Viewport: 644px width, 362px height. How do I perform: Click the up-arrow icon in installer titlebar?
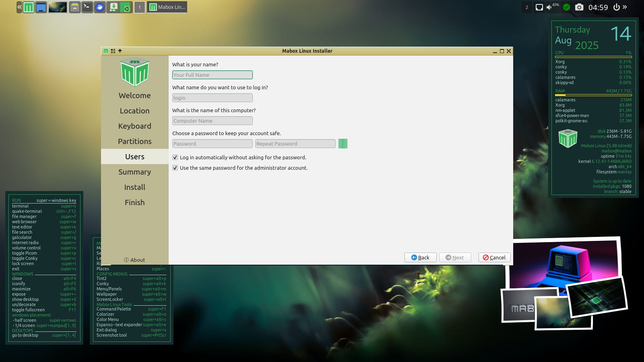[x=120, y=51]
